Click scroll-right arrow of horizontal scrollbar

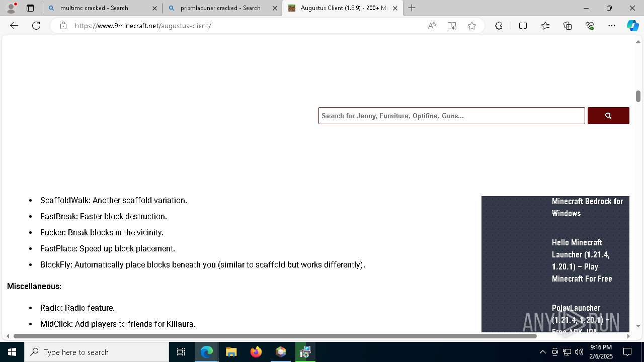click(x=628, y=336)
